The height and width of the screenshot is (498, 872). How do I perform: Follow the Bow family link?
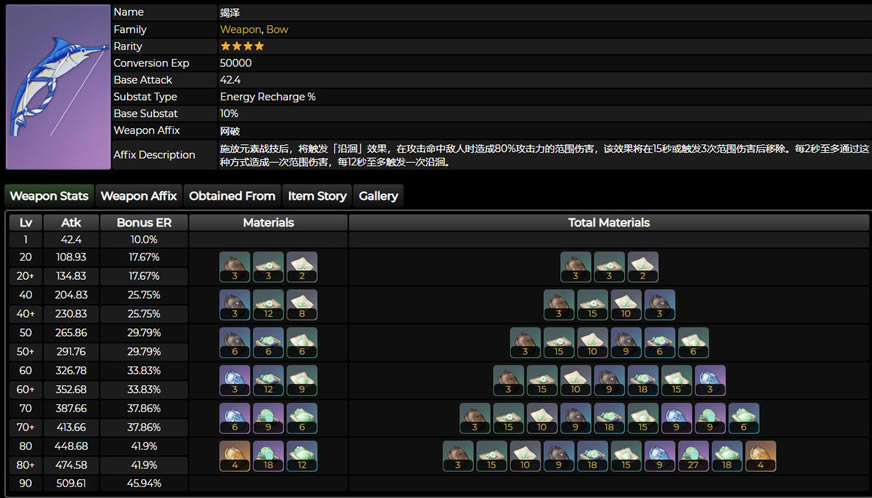(277, 30)
